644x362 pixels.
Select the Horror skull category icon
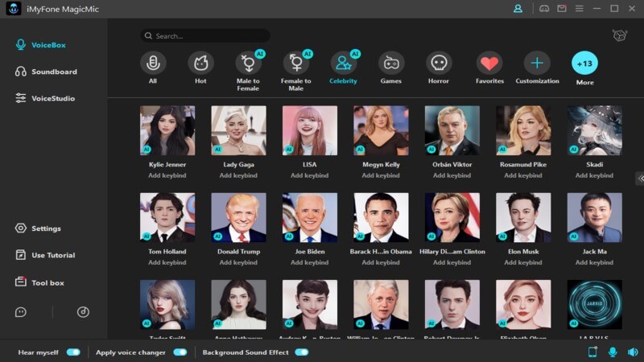439,63
